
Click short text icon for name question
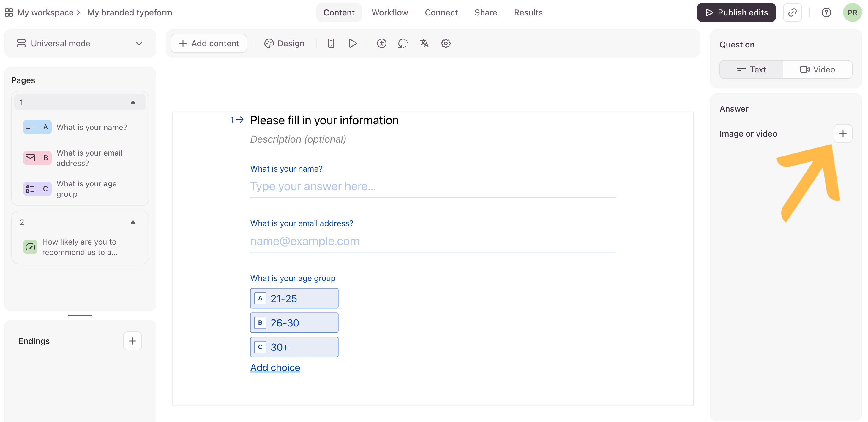coord(37,127)
